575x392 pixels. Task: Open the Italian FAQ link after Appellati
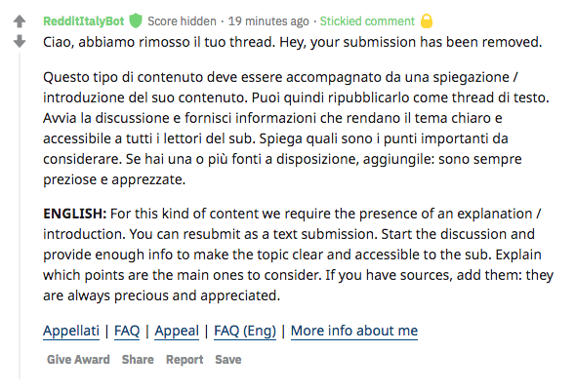click(x=127, y=331)
